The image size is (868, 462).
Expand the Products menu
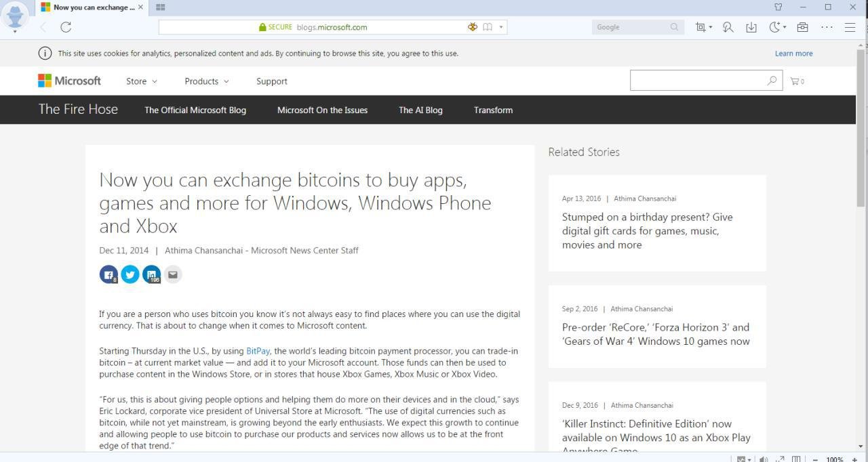207,81
